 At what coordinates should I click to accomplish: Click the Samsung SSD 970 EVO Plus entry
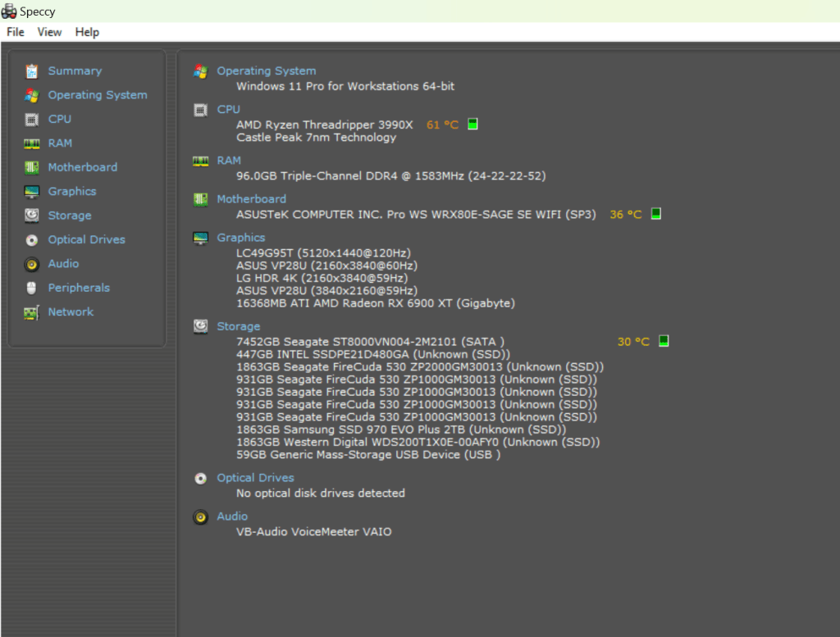tap(401, 430)
